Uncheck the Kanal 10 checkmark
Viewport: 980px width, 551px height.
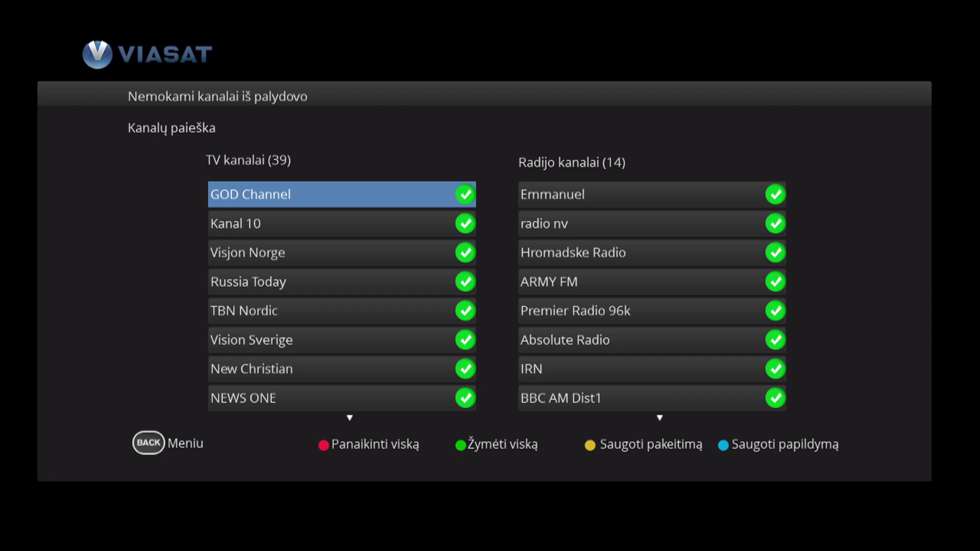465,223
